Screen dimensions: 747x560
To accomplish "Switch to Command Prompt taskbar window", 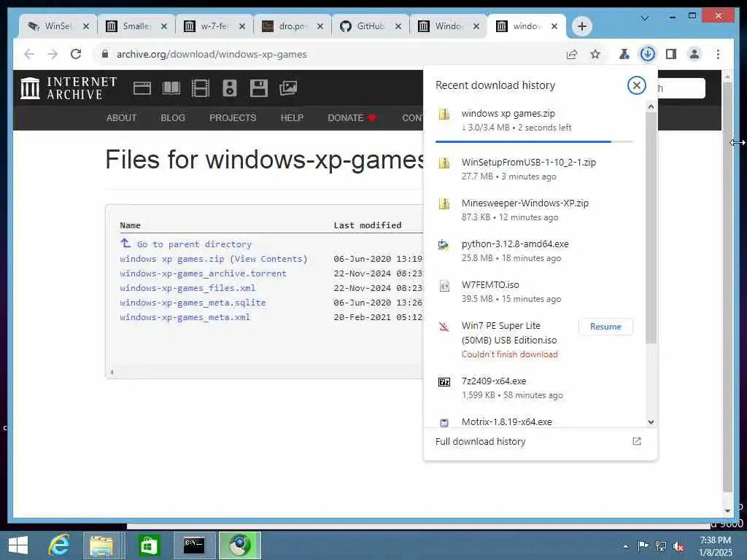I will (194, 545).
